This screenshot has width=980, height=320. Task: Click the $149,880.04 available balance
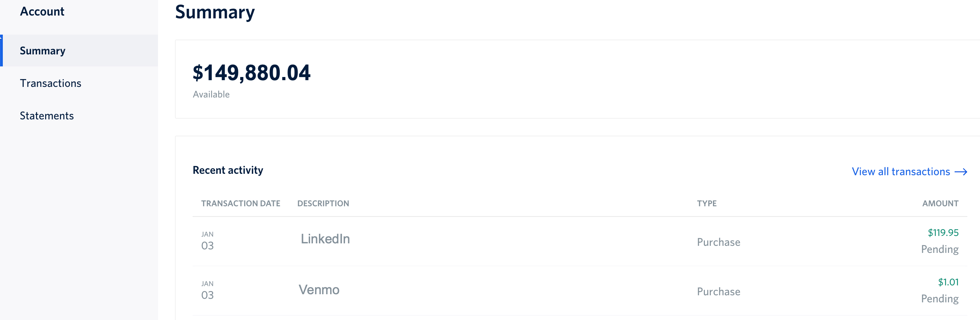(x=252, y=73)
